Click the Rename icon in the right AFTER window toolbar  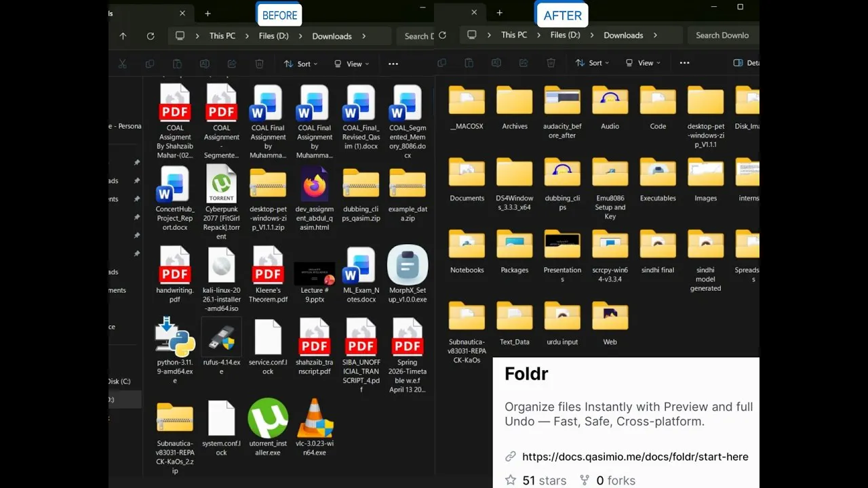(x=496, y=63)
